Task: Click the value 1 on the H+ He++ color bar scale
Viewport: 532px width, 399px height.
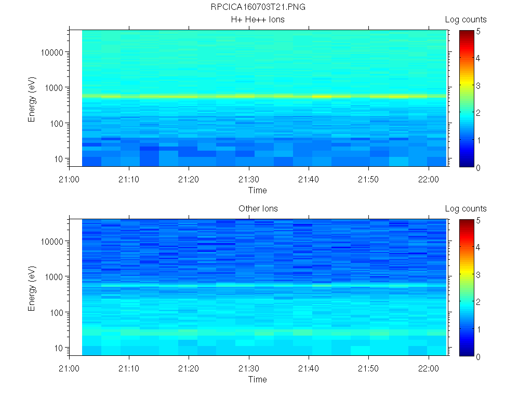Action: tap(478, 140)
